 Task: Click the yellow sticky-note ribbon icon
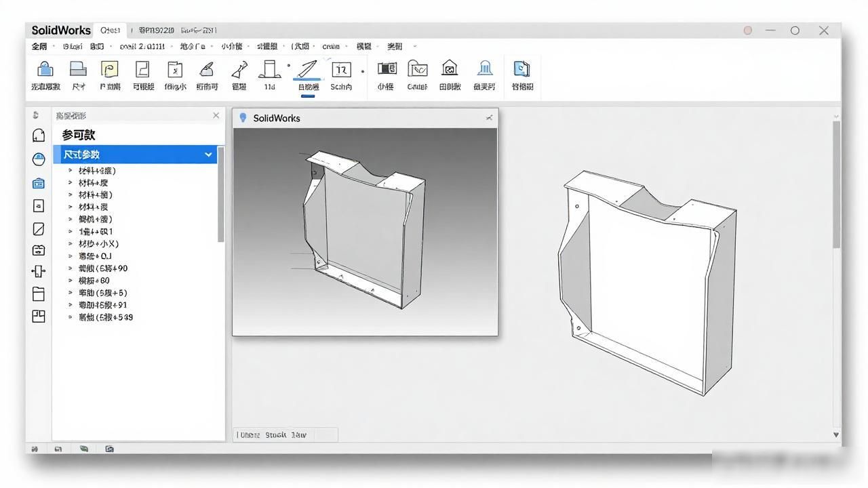pyautogui.click(x=110, y=69)
